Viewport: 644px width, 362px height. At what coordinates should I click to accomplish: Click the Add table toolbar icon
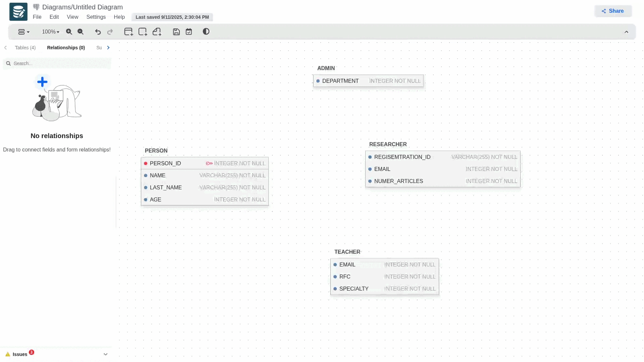pyautogui.click(x=128, y=32)
